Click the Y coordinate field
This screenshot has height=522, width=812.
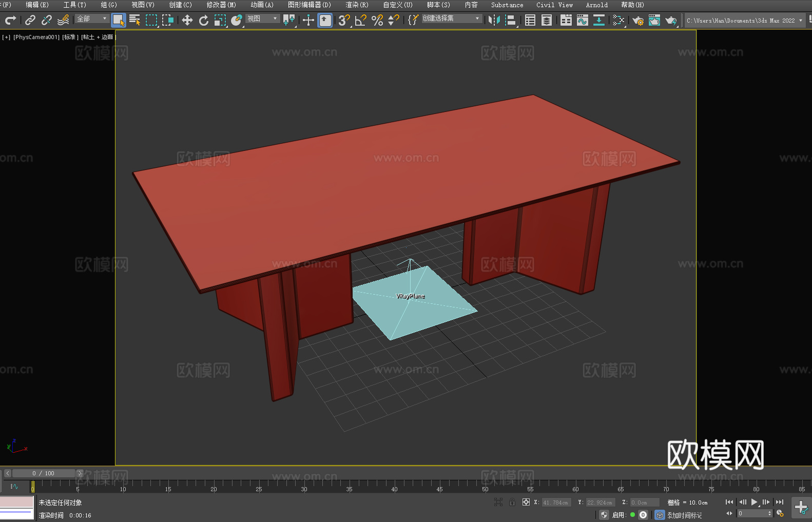(601, 502)
